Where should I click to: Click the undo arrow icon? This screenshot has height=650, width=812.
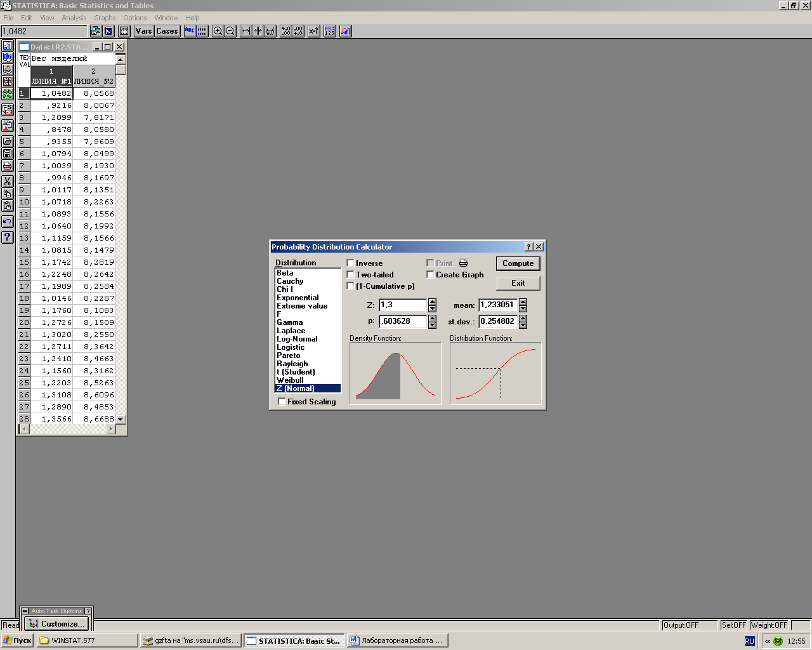pyautogui.click(x=7, y=222)
